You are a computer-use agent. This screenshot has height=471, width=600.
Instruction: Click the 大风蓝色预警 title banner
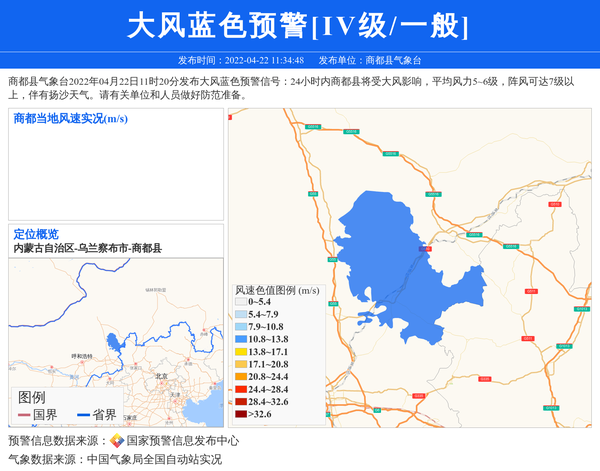coord(298,25)
